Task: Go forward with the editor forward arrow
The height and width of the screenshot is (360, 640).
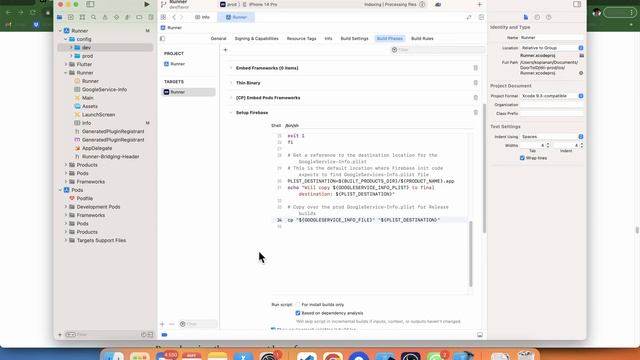Action: point(182,17)
